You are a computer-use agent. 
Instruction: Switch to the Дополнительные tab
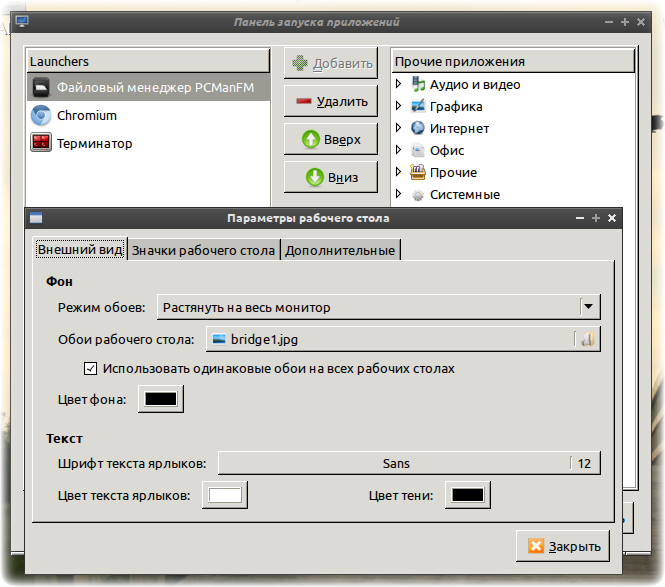340,250
